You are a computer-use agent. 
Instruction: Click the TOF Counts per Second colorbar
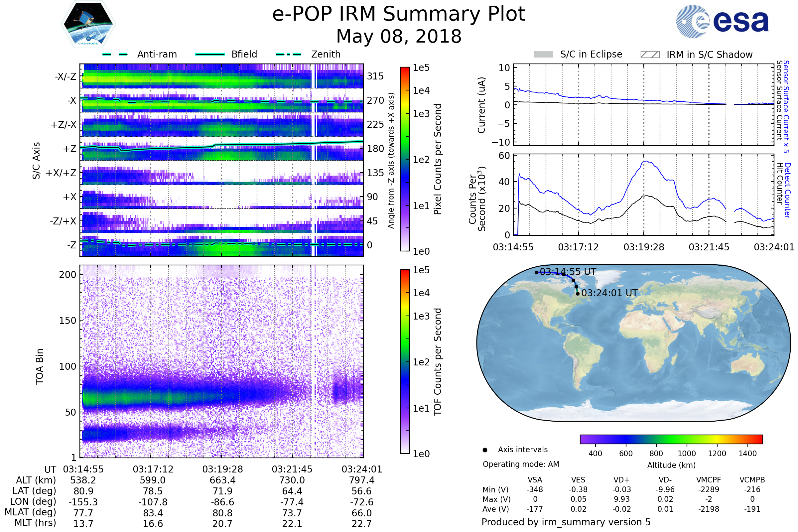point(405,361)
